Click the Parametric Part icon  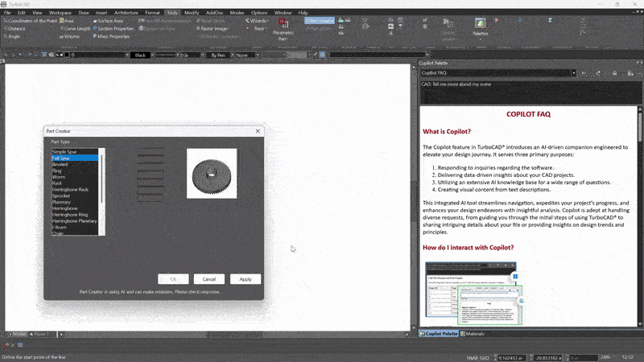[x=283, y=23]
